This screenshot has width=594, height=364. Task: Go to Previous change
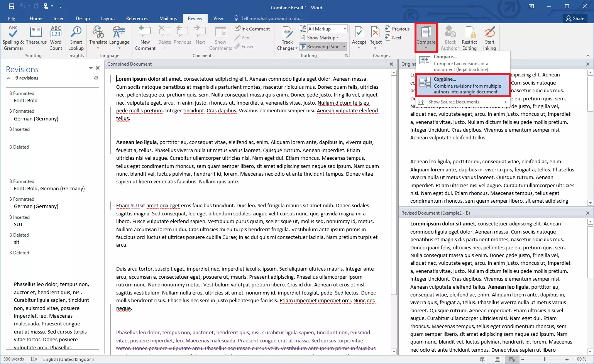[x=397, y=29]
